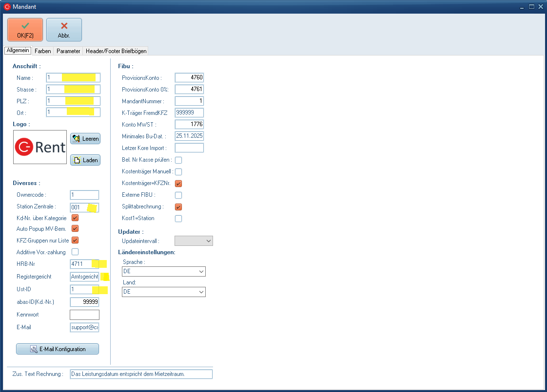Toggle Kd-Nr. über Kategorie checkbox
547x392 pixels.
coord(75,218)
